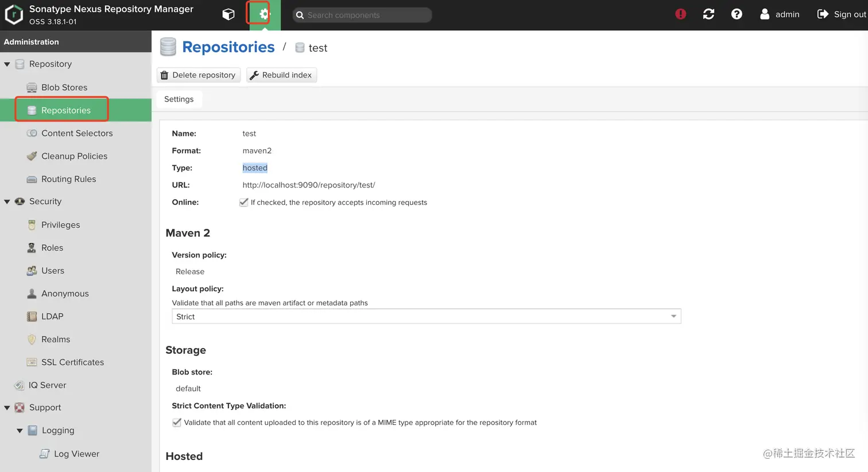Click the Users group icon
The image size is (868, 472).
(x=32, y=271)
